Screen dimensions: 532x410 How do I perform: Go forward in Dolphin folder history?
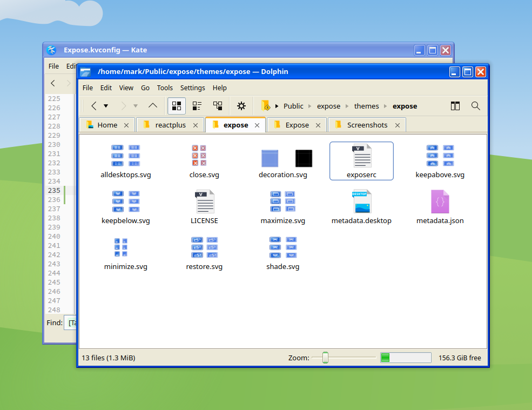[x=124, y=106]
